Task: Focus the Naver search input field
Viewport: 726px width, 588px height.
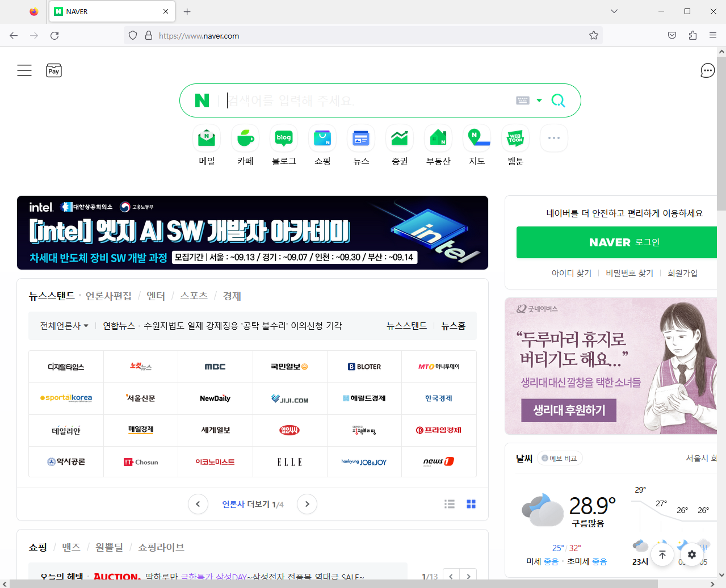Action: [x=369, y=100]
